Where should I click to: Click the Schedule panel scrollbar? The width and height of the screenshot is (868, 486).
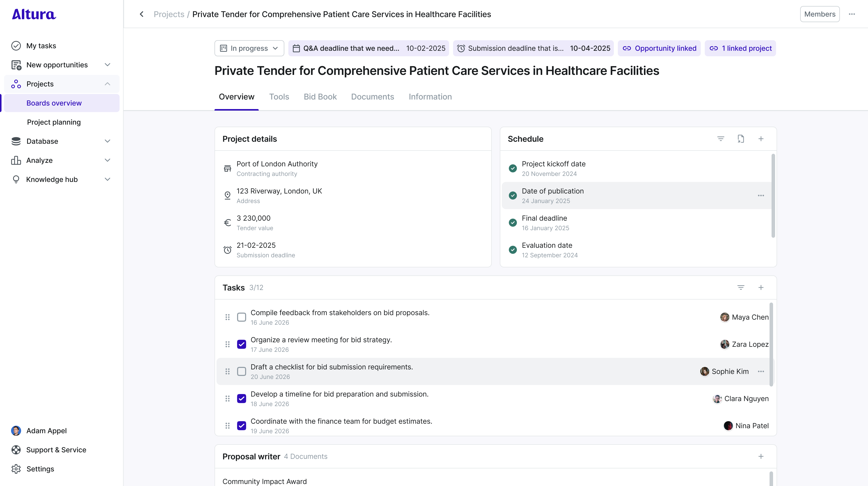(773, 196)
